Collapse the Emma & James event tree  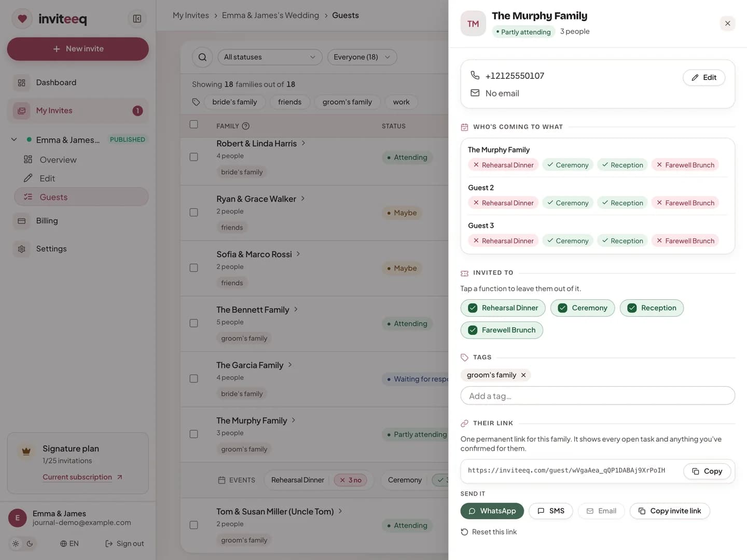(14, 139)
